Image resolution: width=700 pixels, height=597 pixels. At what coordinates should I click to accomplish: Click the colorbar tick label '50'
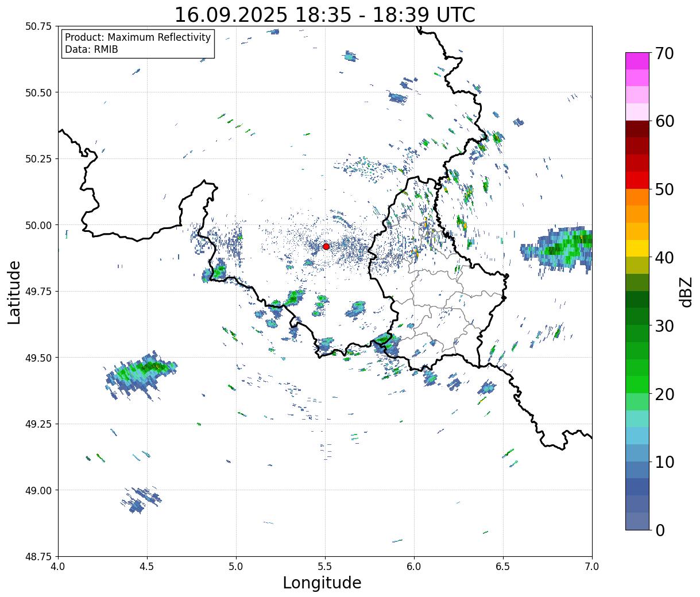664,189
